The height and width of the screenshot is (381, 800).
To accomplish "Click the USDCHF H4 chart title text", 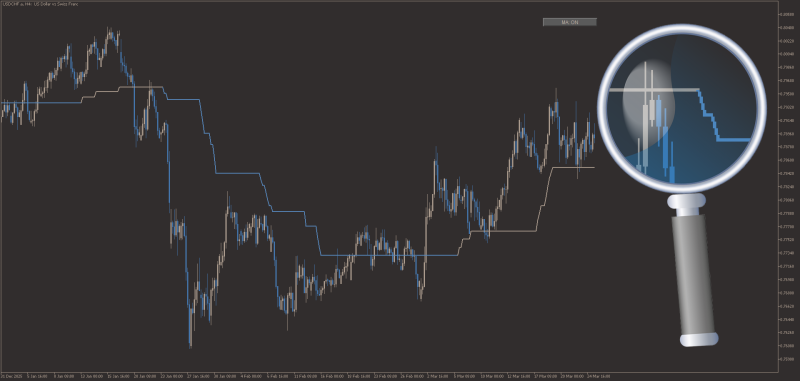I will (40, 4).
